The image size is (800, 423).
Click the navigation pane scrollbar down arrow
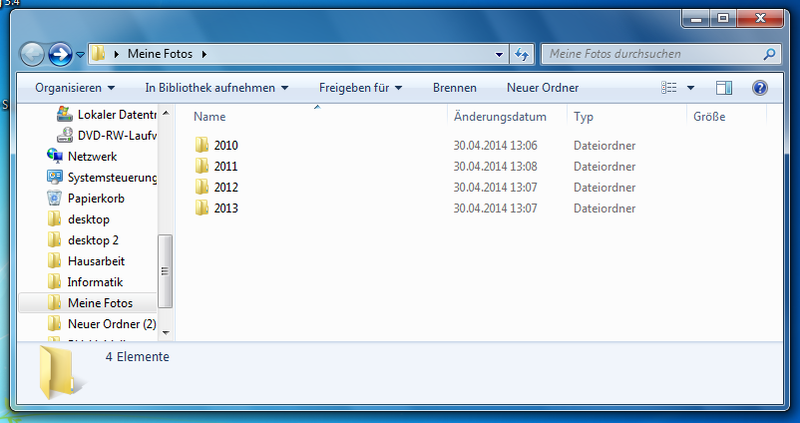[x=166, y=331]
